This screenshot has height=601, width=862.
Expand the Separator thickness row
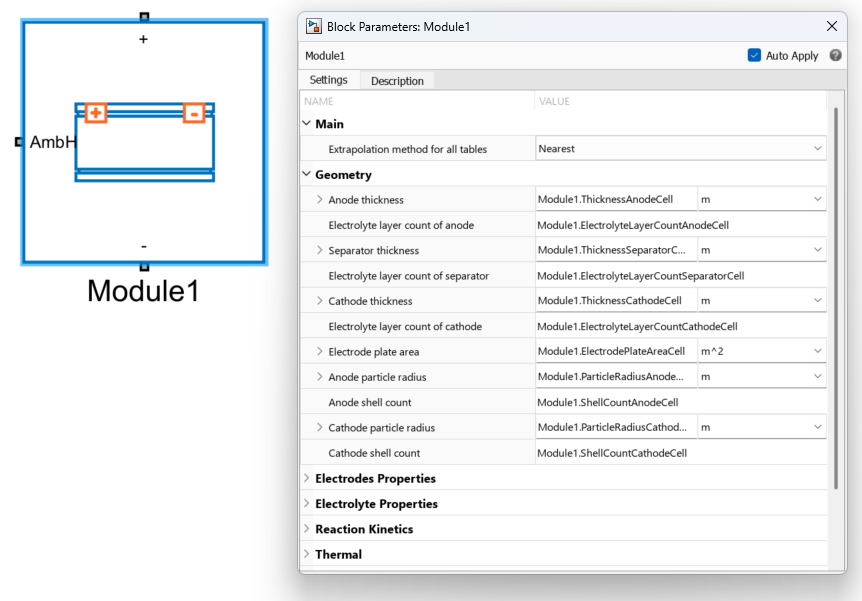click(x=319, y=250)
